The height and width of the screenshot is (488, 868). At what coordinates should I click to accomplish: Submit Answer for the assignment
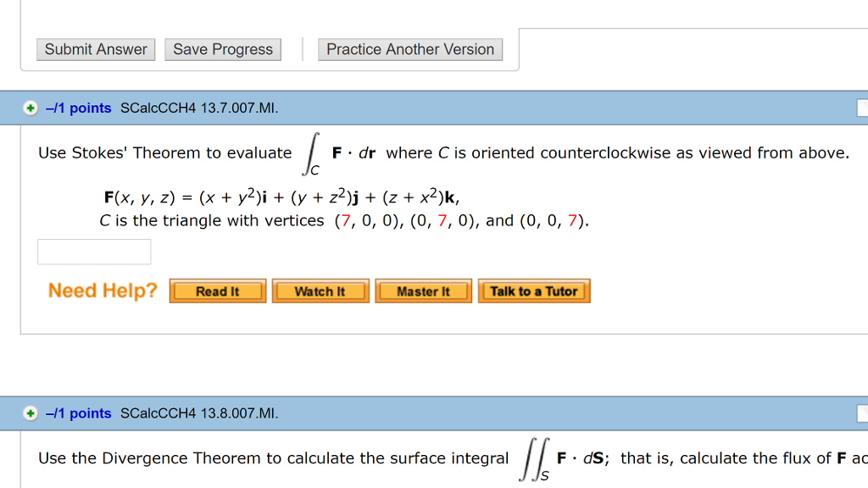coord(96,49)
